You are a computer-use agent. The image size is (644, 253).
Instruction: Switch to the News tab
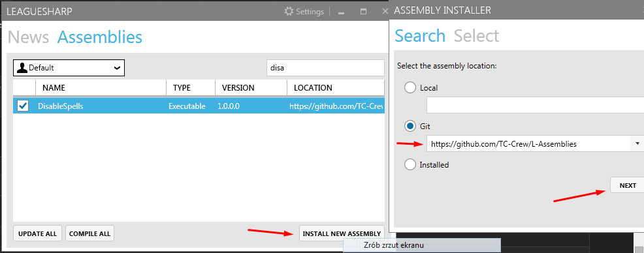pyautogui.click(x=28, y=37)
